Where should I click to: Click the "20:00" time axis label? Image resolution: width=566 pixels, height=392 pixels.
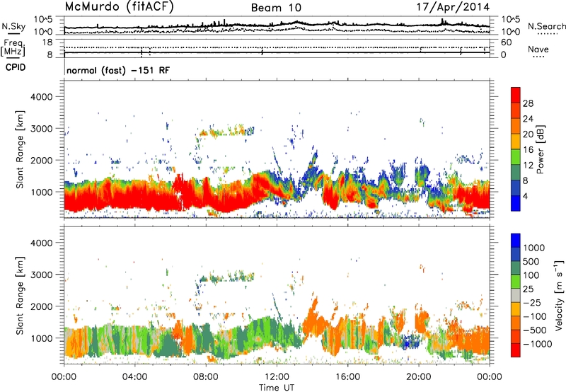418,377
